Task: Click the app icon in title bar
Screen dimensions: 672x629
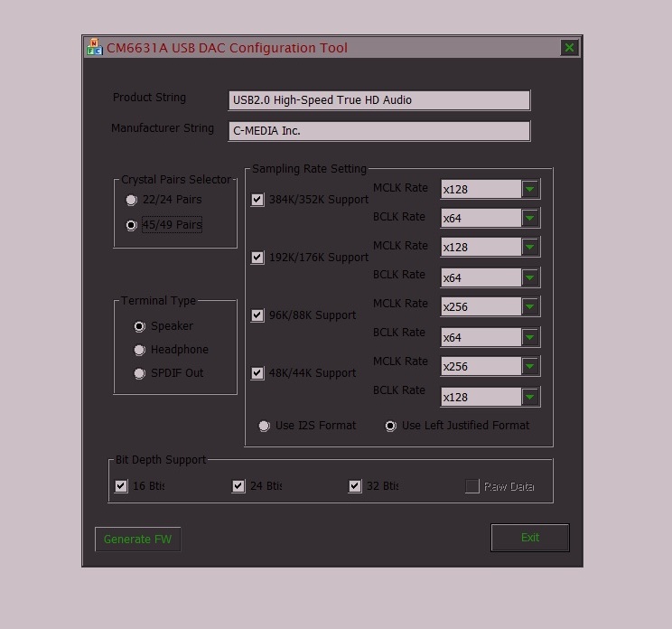Action: point(94,48)
